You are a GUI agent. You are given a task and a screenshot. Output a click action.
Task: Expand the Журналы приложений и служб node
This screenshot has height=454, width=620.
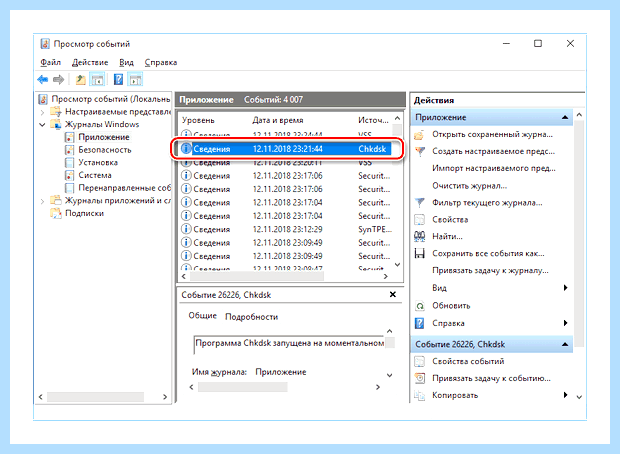42,201
